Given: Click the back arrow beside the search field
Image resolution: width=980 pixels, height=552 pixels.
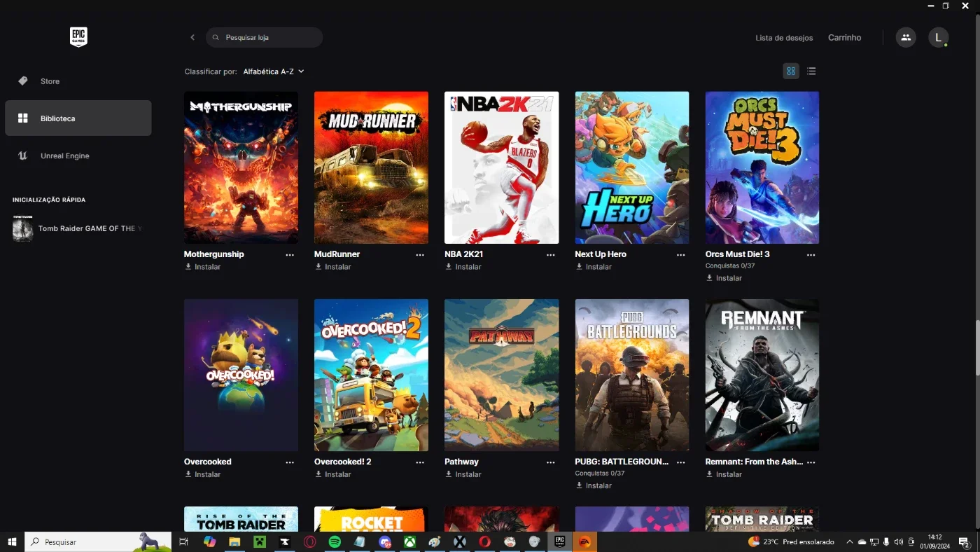Looking at the screenshot, I should point(192,37).
